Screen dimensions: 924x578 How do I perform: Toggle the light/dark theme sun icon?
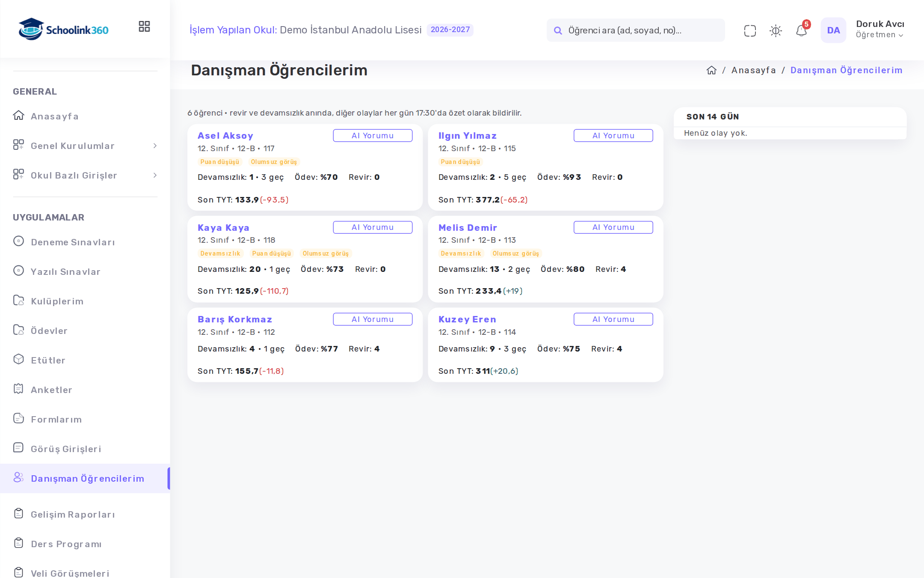pyautogui.click(x=776, y=30)
